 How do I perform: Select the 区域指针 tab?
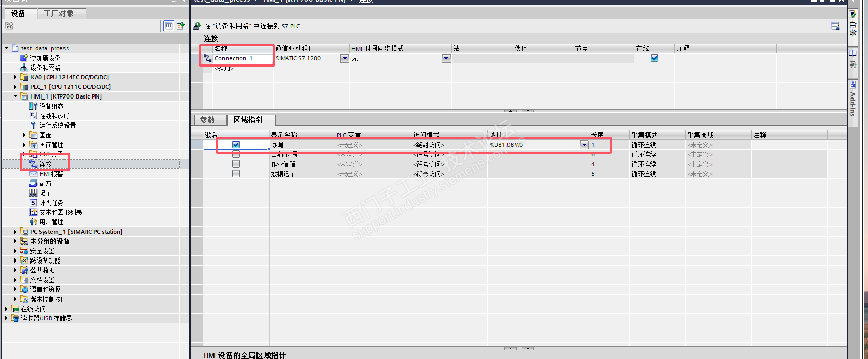[x=250, y=120]
